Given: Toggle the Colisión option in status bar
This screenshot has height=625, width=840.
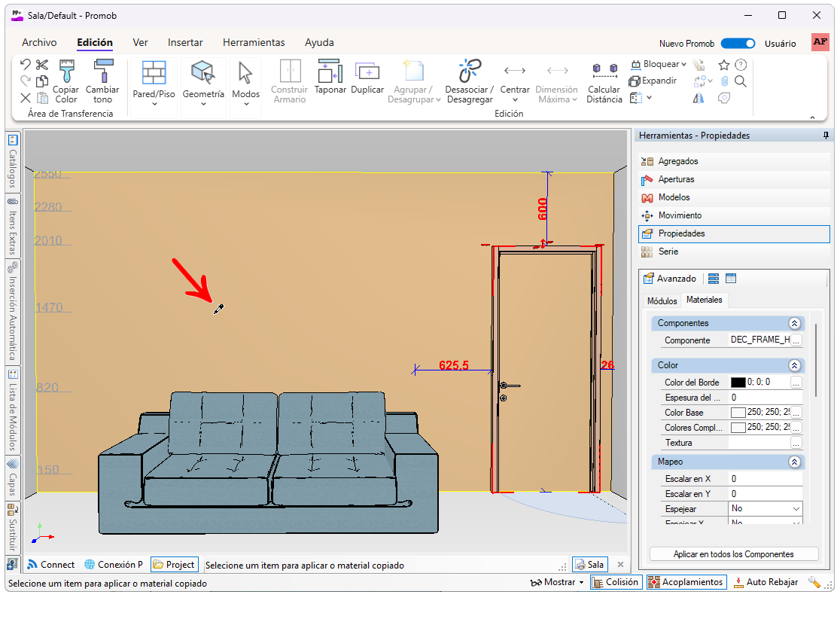Looking at the screenshot, I should (x=615, y=582).
